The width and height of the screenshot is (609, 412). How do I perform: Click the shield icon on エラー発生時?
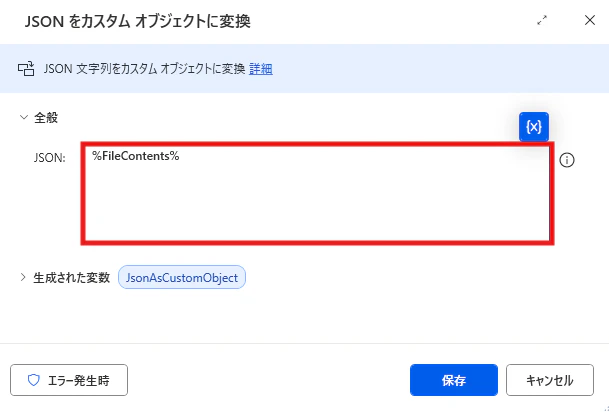(x=34, y=380)
